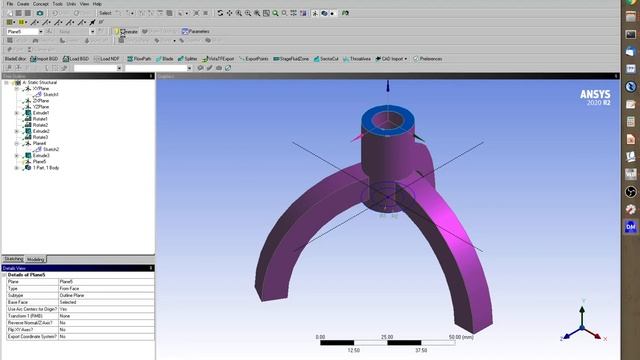This screenshot has height=360, width=640.
Task: Click the Look At face icon
Action: pos(345,13)
